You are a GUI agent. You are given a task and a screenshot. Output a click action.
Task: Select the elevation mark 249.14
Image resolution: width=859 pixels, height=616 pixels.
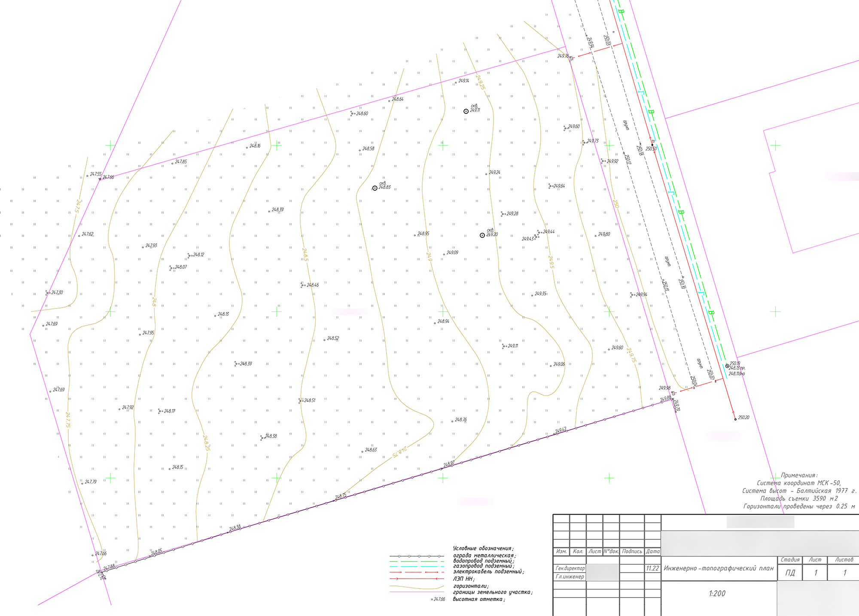pos(463,81)
